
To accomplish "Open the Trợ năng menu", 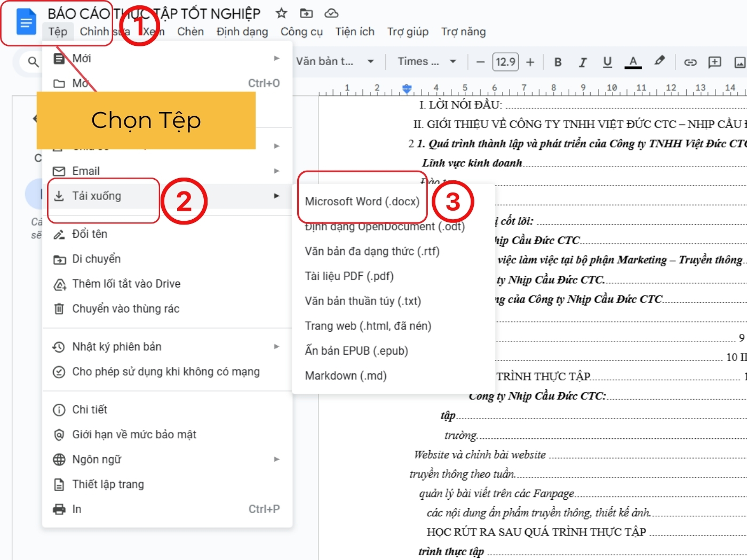I will tap(463, 32).
